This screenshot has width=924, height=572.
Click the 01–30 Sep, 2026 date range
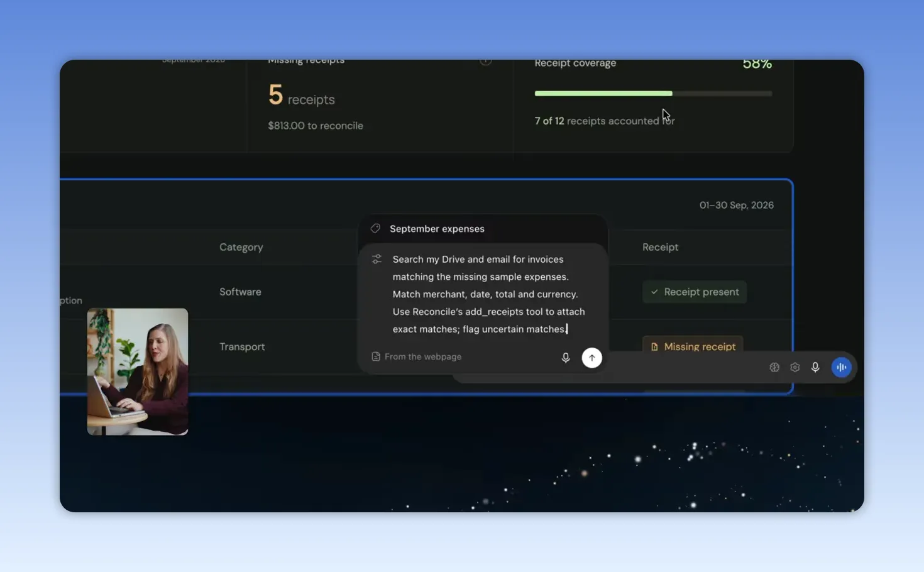click(736, 205)
